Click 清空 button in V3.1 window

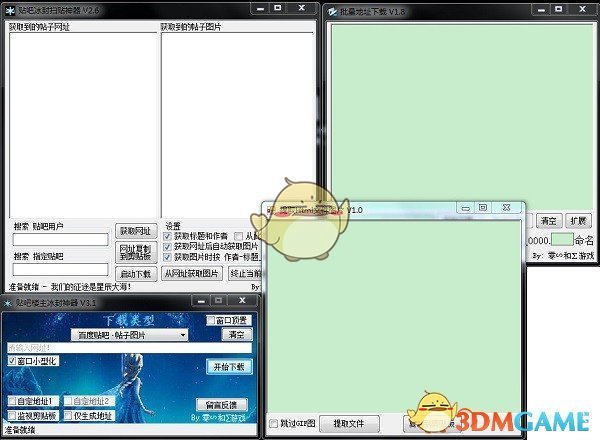[x=237, y=335]
